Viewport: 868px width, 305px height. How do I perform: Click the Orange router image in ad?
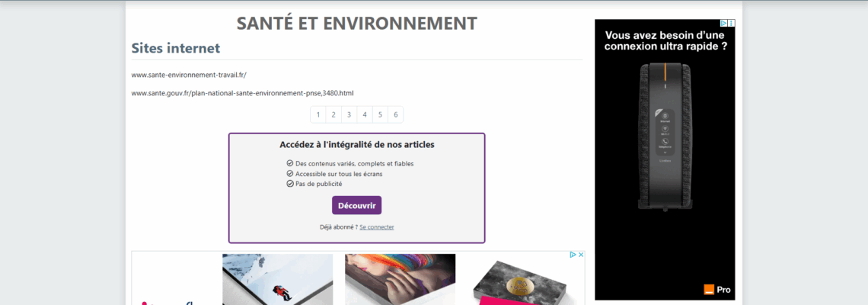tap(665, 137)
